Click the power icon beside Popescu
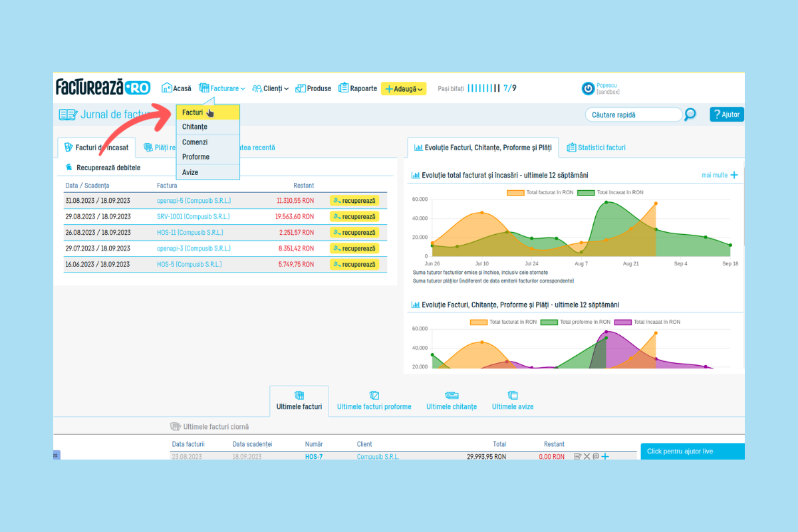Image resolution: width=798 pixels, height=532 pixels. pos(588,88)
